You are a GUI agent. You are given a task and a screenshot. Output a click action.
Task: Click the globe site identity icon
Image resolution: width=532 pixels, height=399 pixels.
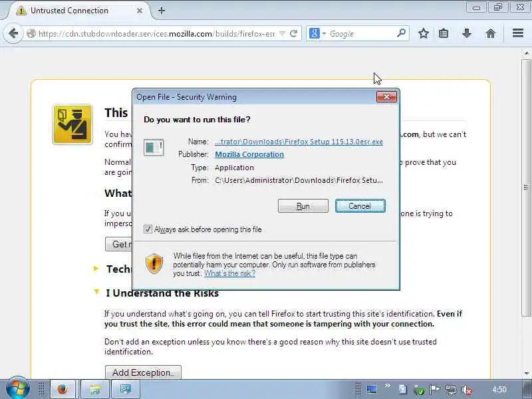tap(31, 34)
